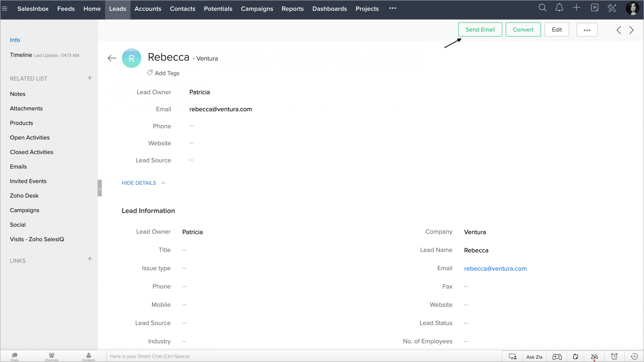The width and height of the screenshot is (644, 362).
Task: Expand the more modules ellipsis in navbar
Action: 393,8
